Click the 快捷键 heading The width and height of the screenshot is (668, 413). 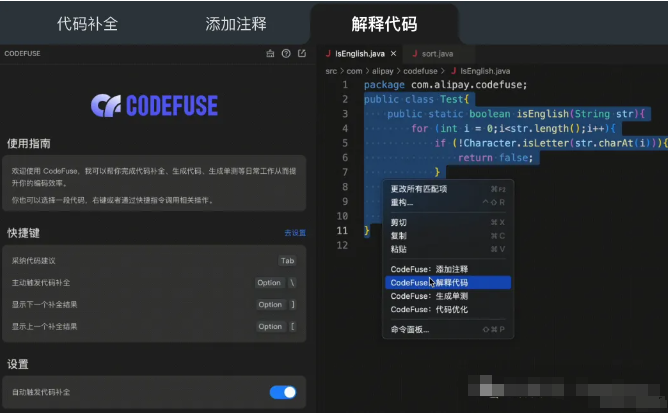pos(23,233)
